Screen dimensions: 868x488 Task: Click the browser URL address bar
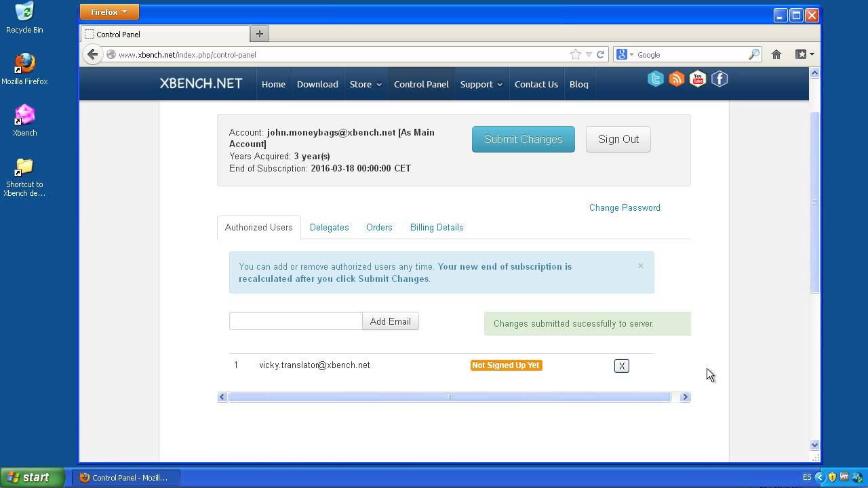tap(342, 54)
